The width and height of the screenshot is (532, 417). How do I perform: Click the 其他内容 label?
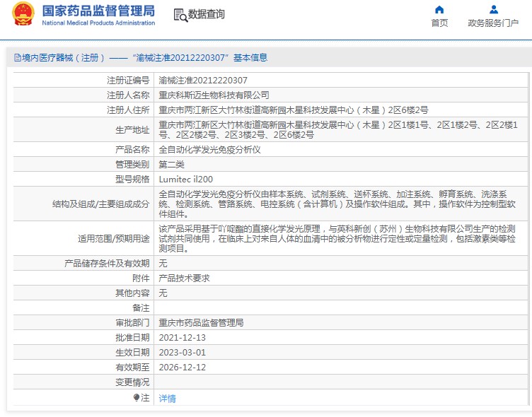point(132,293)
